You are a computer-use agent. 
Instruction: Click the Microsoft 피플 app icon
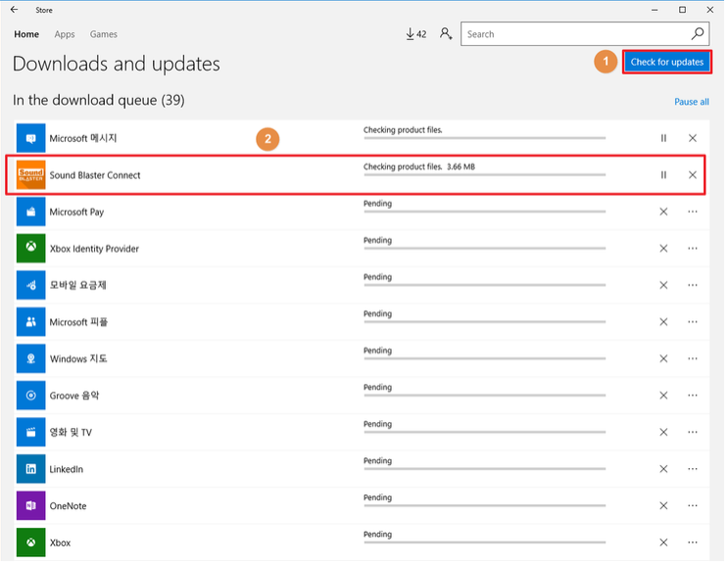click(30, 322)
